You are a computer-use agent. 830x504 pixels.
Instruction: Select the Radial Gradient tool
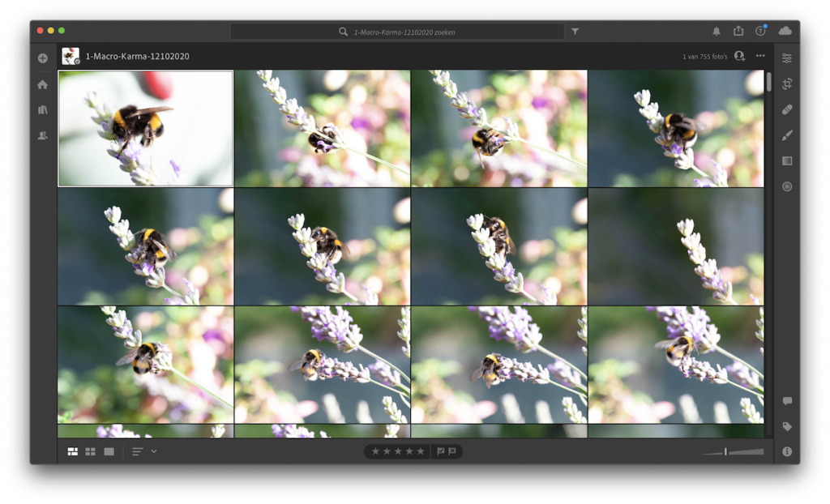point(787,186)
